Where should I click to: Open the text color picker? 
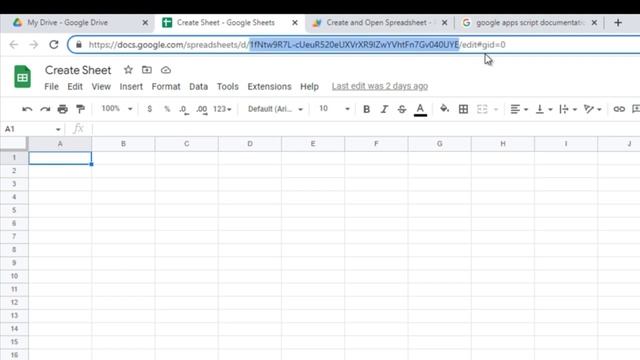pos(420,109)
